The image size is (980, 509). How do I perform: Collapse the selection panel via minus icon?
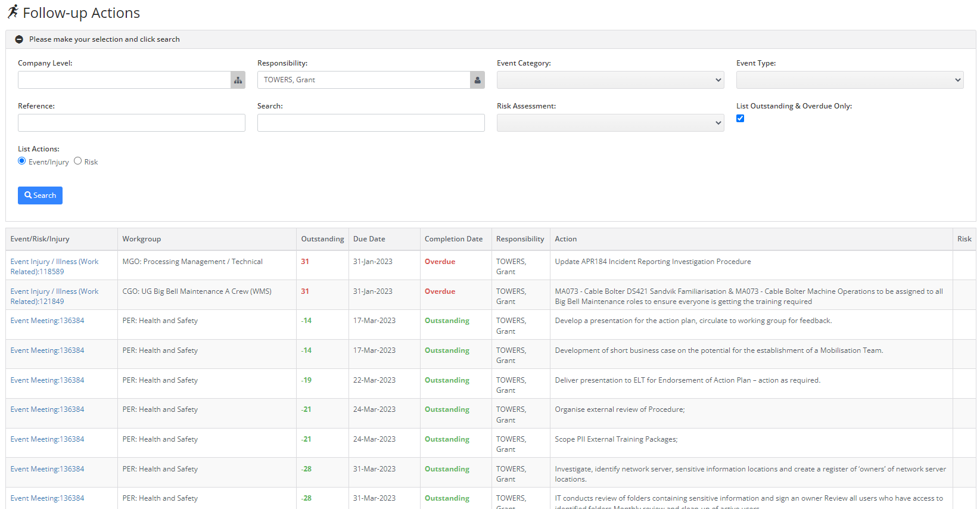(19, 39)
